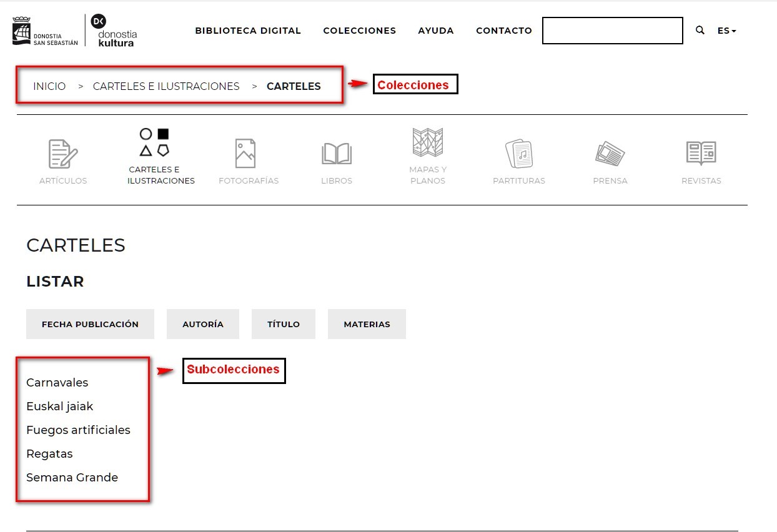Focus the search input field
This screenshot has width=777, height=532.
(612, 31)
